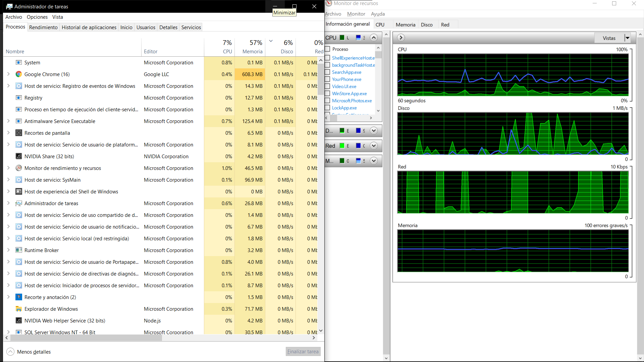Viewport: 644px width, 362px height.
Task: Tick the YourPhone.exe checkbox
Action: pos(328,79)
